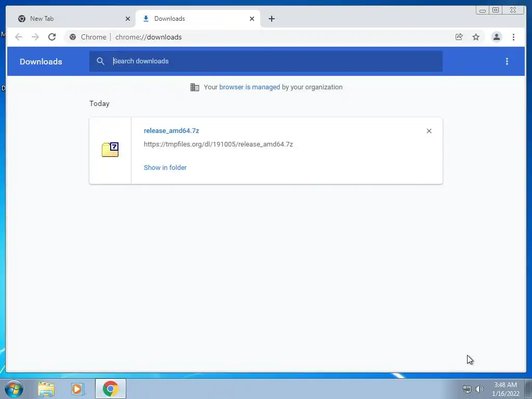532x399 pixels.
Task: Bookmark this tab with the star icon
Action: 476,37
